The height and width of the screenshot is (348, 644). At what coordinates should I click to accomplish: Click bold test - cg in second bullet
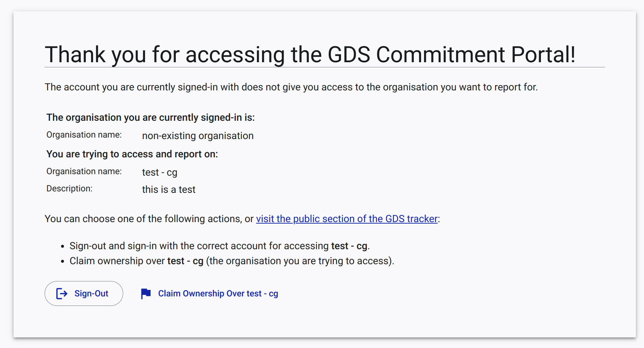[x=185, y=261]
